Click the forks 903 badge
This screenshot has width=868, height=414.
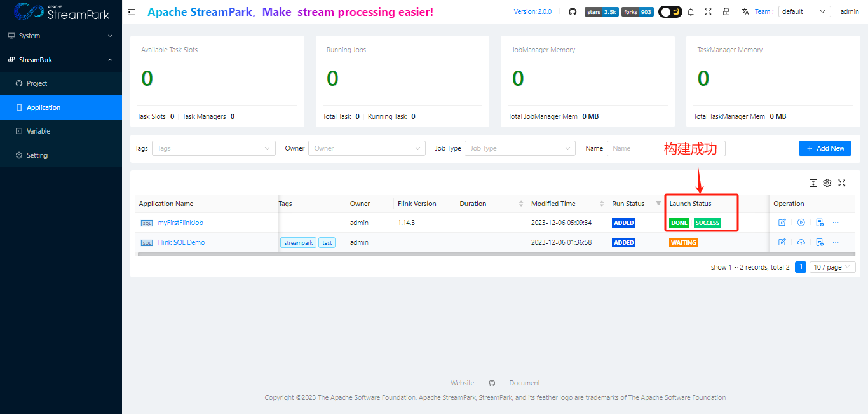(637, 11)
